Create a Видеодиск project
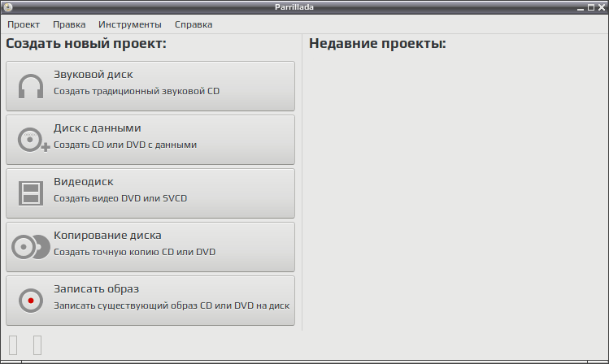Image resolution: width=609 pixels, height=364 pixels. 150,193
